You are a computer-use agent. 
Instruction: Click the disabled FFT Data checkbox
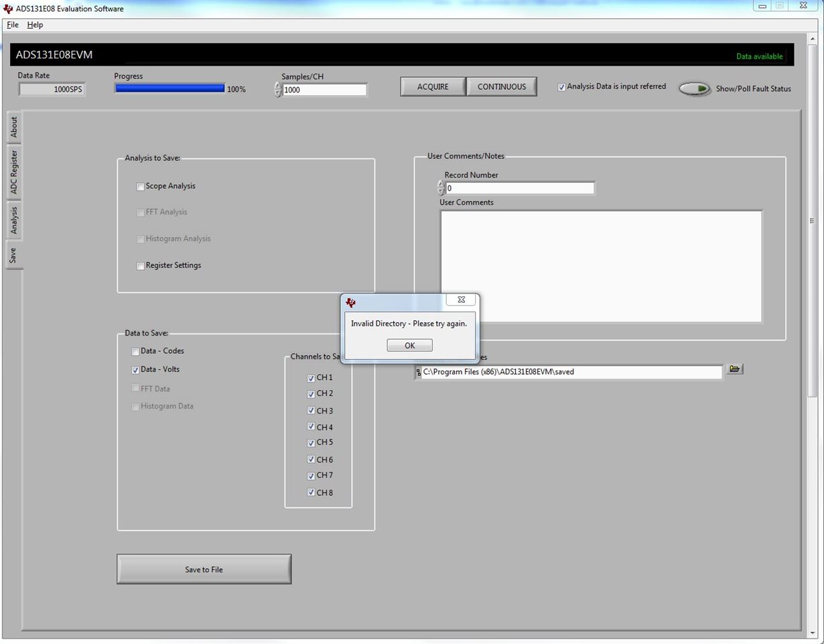pos(135,388)
